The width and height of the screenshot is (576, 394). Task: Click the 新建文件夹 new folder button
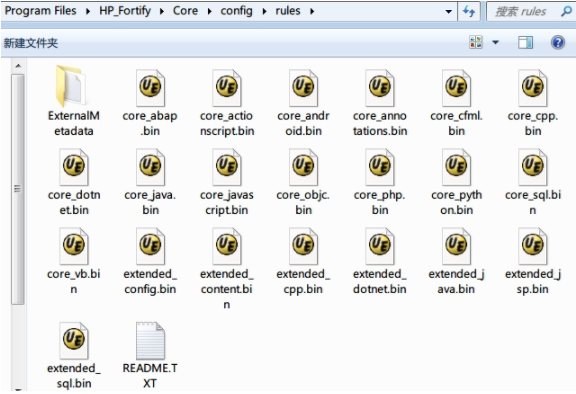(31, 43)
